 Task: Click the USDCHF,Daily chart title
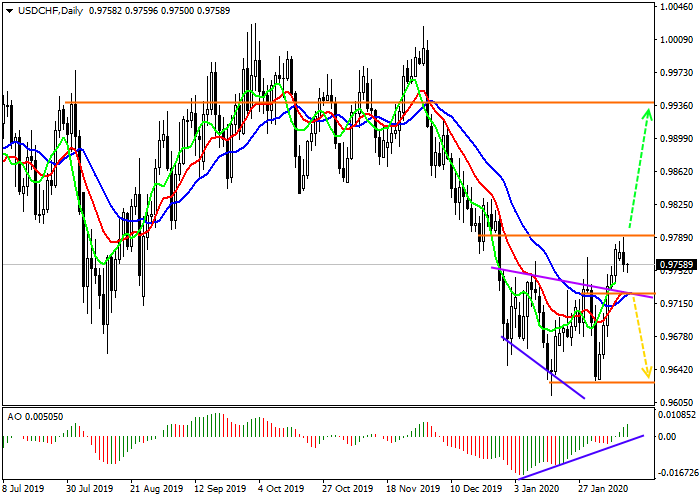click(x=50, y=11)
